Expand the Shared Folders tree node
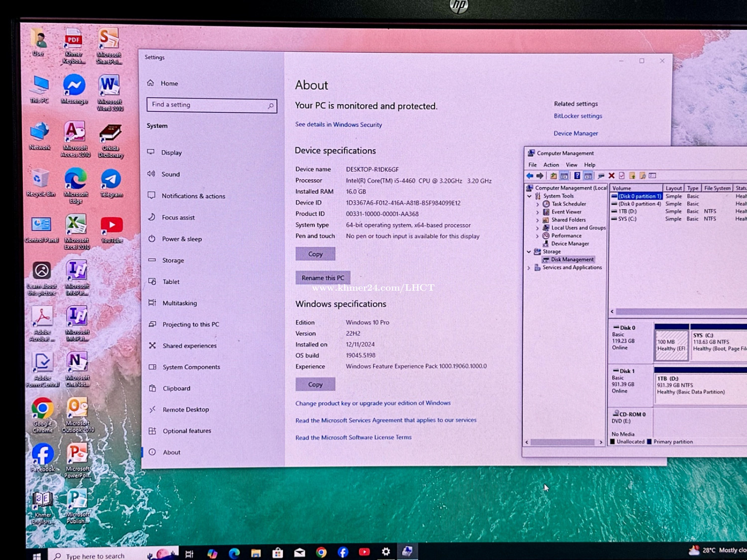This screenshot has width=747, height=560. [x=537, y=220]
